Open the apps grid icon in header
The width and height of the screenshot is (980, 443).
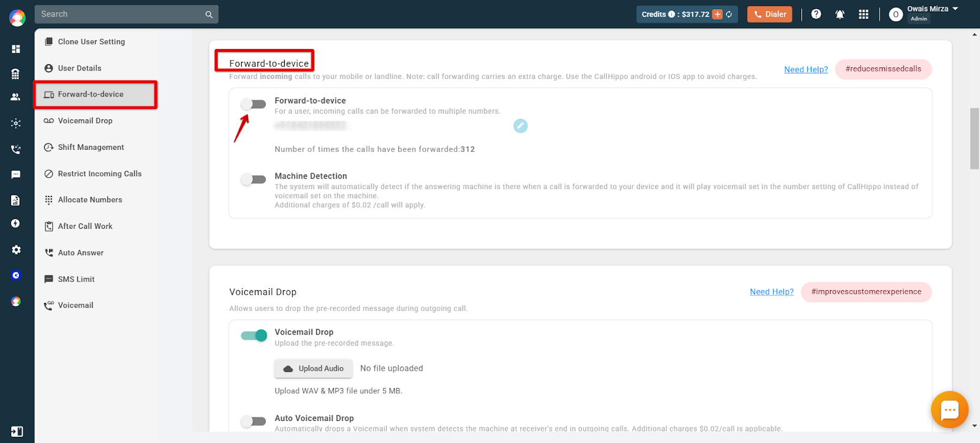click(x=864, y=14)
